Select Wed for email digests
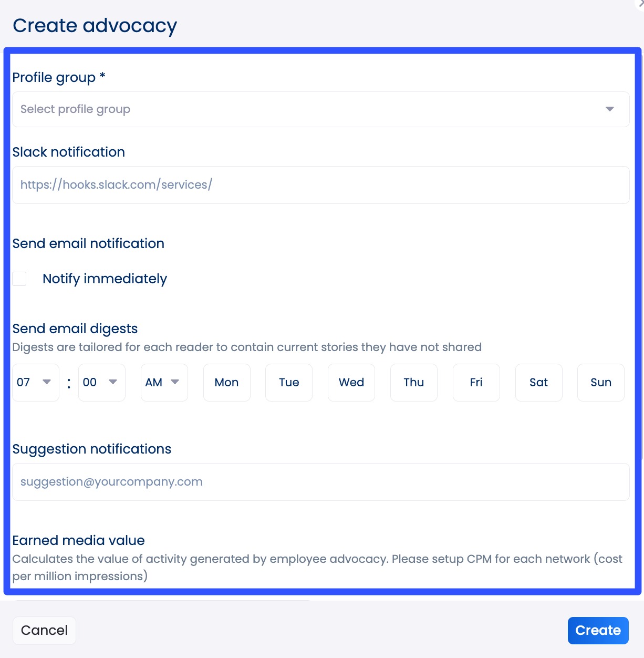644x658 pixels. click(351, 382)
